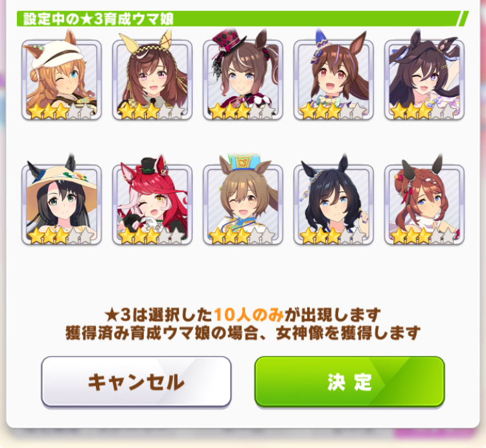Confirm with the green 決定 button
The image size is (486, 448).
coord(350,382)
